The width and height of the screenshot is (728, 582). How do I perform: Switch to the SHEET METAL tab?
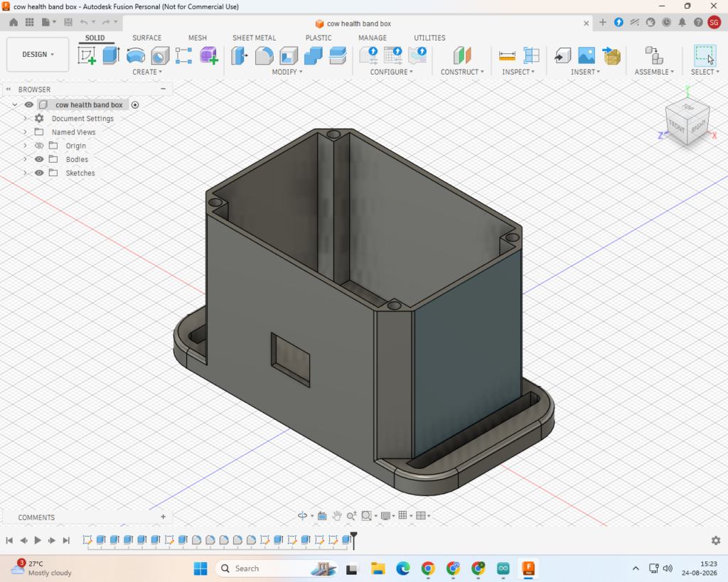254,38
